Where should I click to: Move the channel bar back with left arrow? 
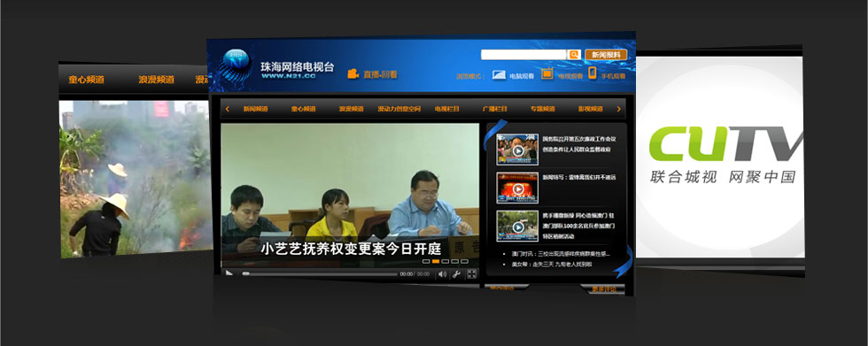[228, 109]
